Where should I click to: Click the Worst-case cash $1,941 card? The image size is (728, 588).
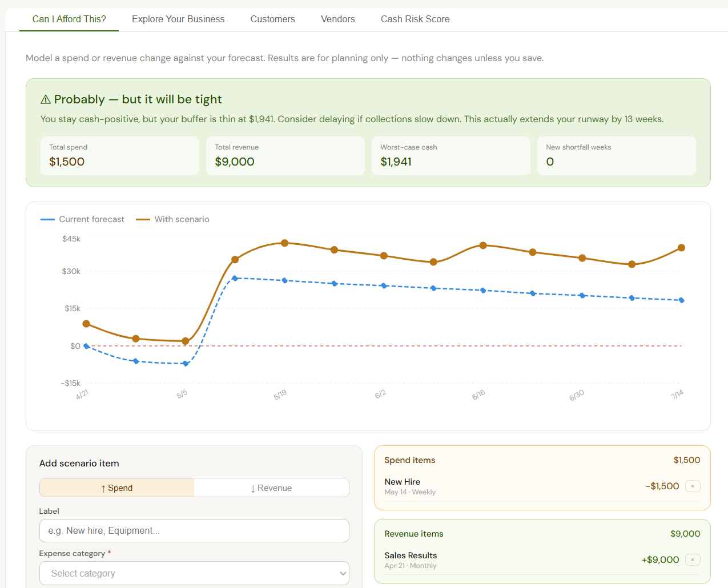point(451,156)
